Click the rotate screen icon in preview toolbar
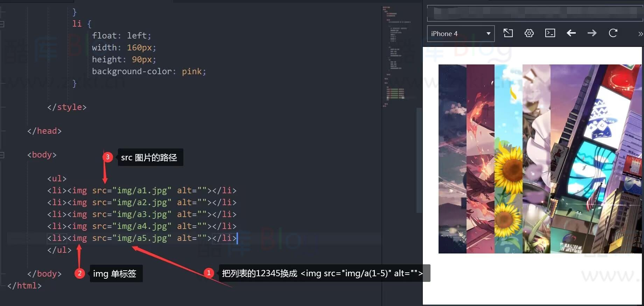Image resolution: width=644 pixels, height=306 pixels. pyautogui.click(x=508, y=33)
